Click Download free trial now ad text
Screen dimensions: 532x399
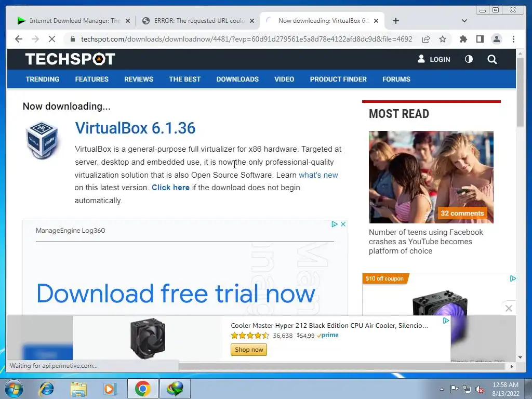176,293
